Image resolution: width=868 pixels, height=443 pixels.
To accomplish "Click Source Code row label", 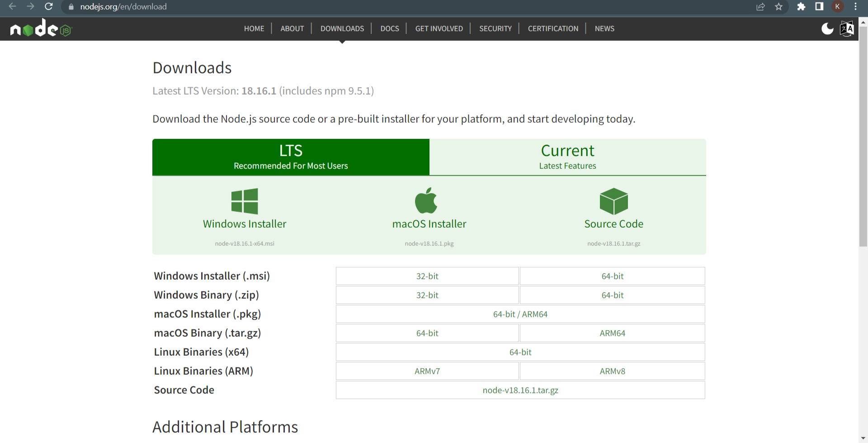I will [184, 390].
